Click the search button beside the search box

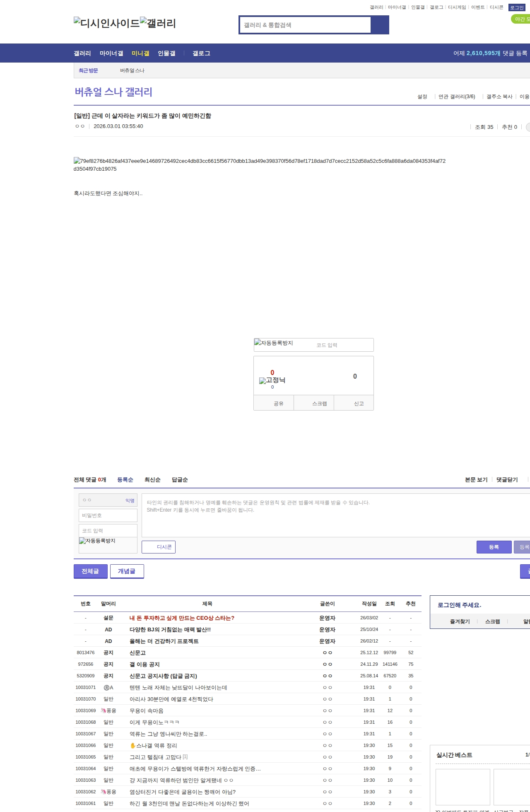[x=380, y=25]
